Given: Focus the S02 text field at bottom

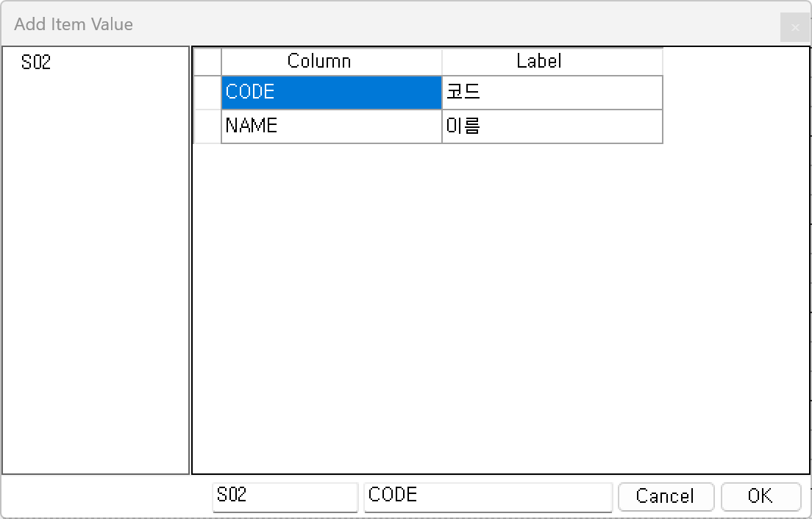Looking at the screenshot, I should (285, 496).
